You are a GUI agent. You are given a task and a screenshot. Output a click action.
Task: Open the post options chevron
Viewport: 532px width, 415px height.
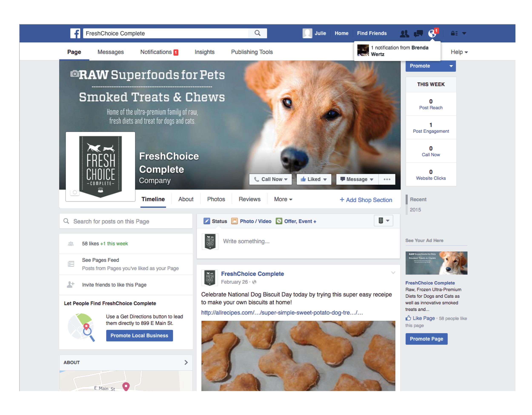393,273
